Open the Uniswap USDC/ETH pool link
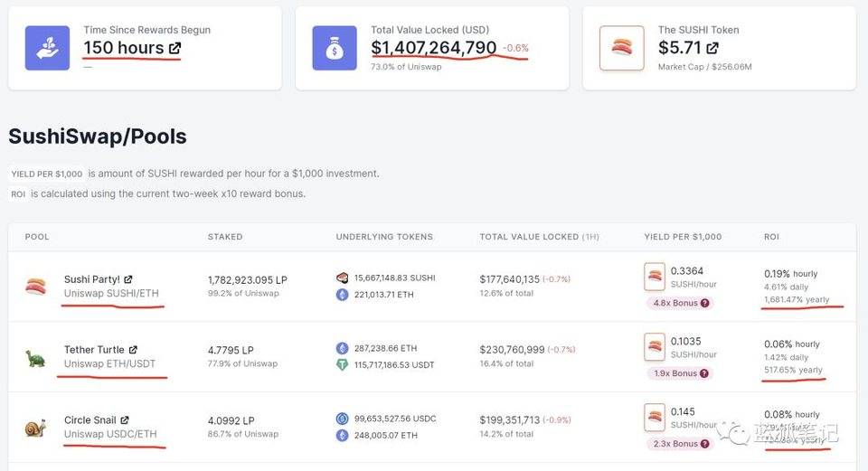 coord(110,435)
